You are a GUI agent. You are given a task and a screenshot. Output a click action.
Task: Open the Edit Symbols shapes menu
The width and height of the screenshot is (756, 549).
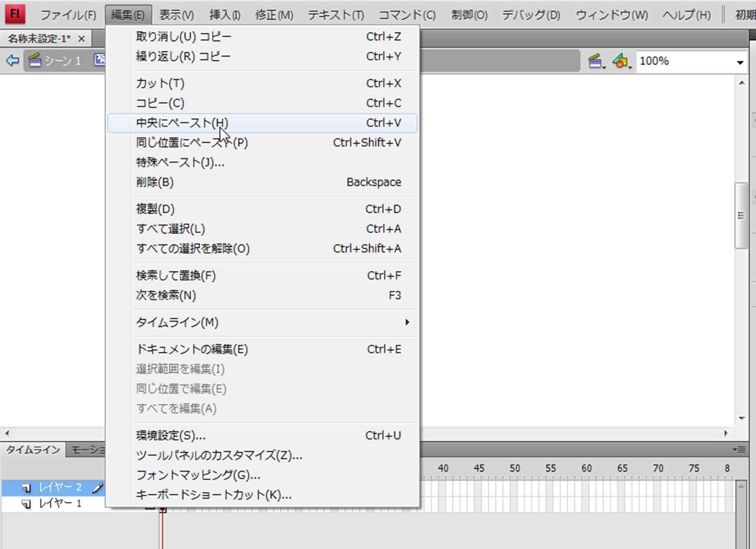click(x=621, y=61)
